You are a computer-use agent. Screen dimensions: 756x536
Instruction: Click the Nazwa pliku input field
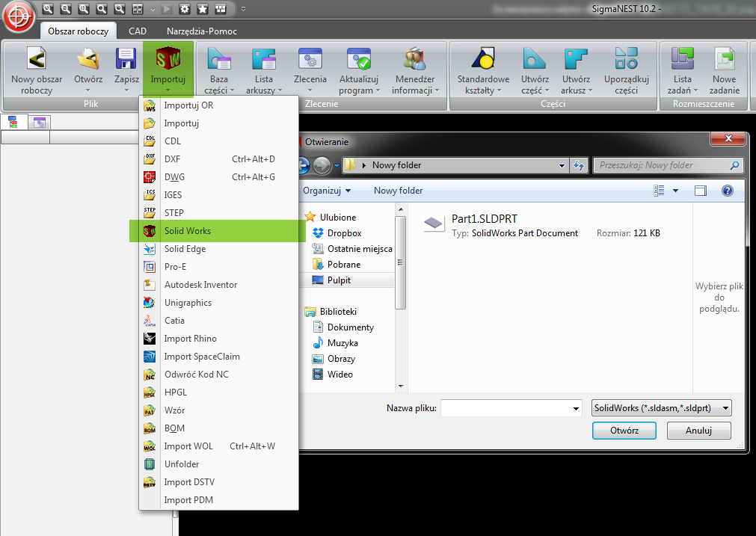(505, 409)
